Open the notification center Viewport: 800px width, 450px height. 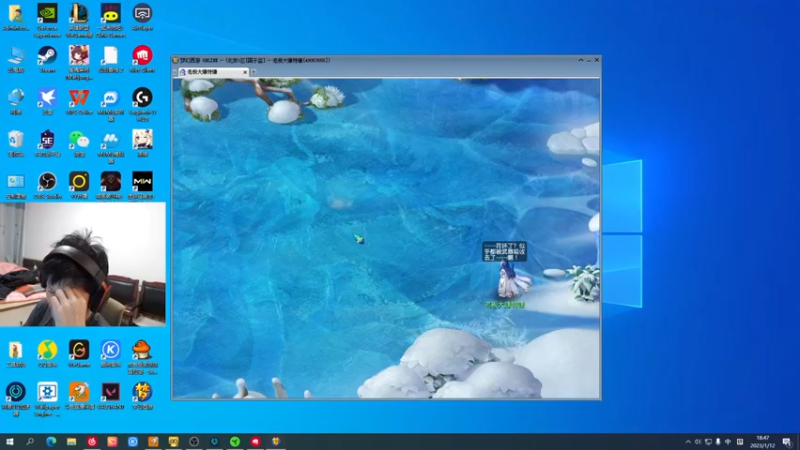(x=787, y=442)
